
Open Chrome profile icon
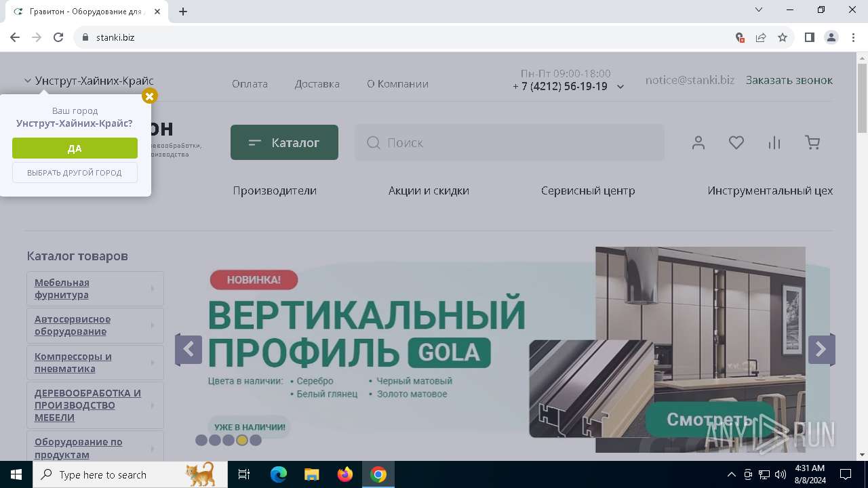(x=831, y=37)
